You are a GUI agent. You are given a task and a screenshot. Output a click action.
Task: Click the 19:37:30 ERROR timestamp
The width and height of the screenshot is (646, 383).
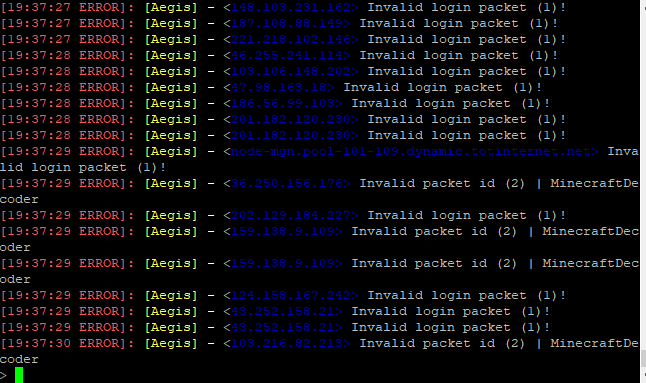[x=67, y=343]
